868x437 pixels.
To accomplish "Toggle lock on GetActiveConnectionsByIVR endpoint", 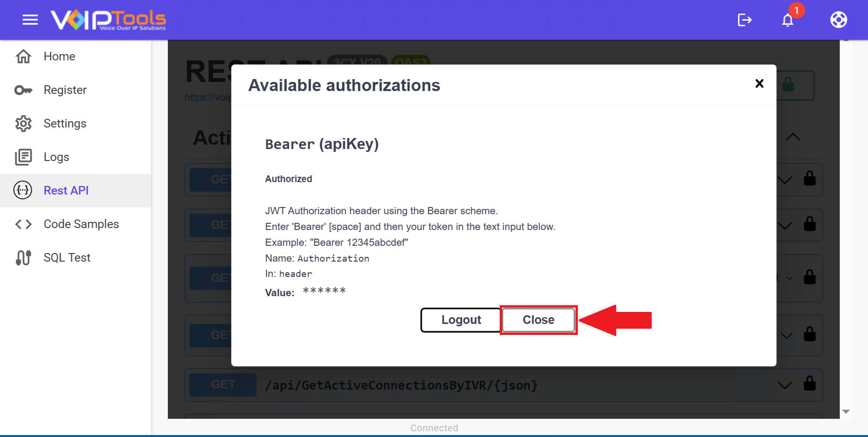I will [x=809, y=384].
